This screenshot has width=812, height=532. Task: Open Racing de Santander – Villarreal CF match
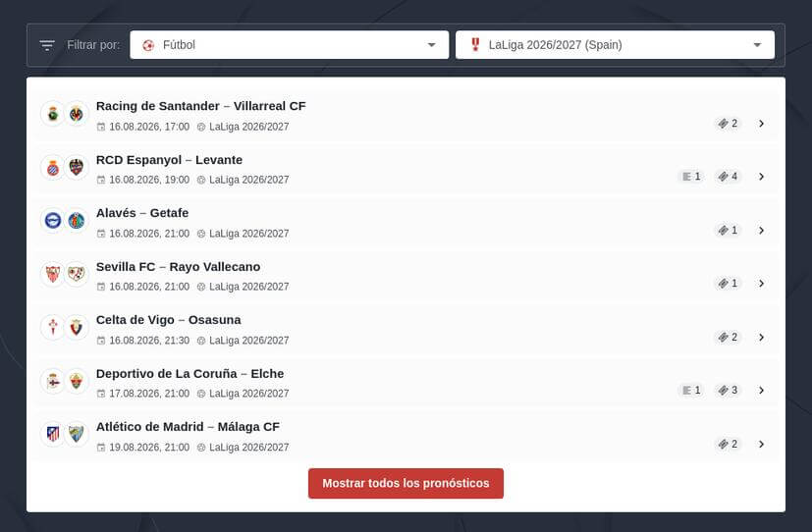(201, 106)
